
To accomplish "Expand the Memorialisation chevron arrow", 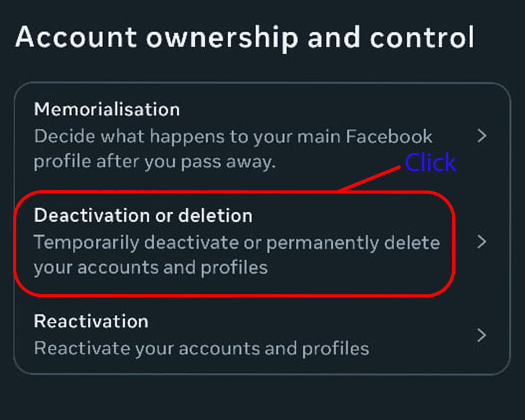I will (481, 136).
